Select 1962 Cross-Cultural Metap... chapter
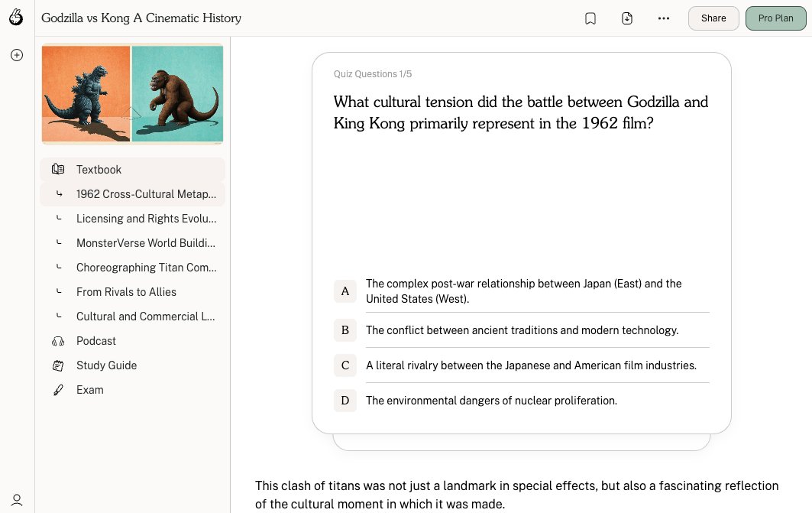The width and height of the screenshot is (812, 513). point(133,193)
